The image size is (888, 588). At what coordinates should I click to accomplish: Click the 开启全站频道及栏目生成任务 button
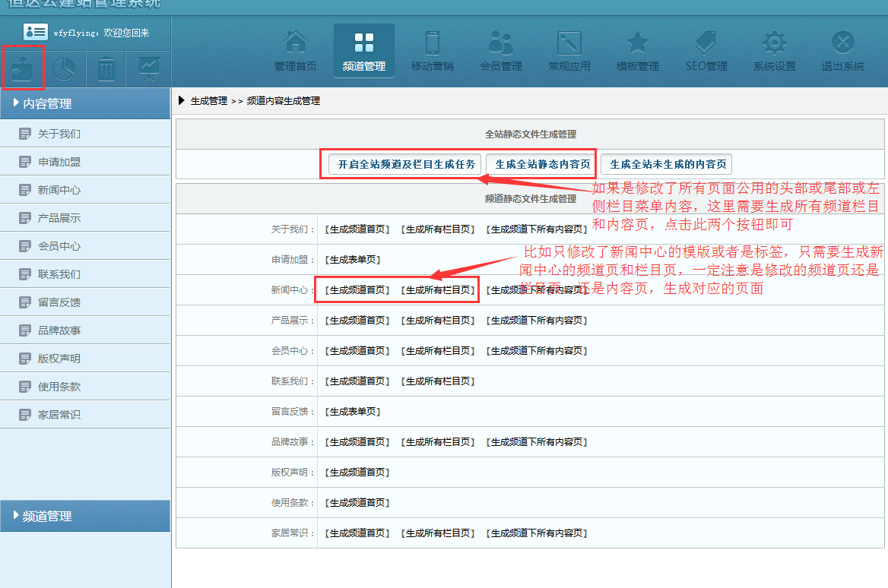(x=407, y=164)
